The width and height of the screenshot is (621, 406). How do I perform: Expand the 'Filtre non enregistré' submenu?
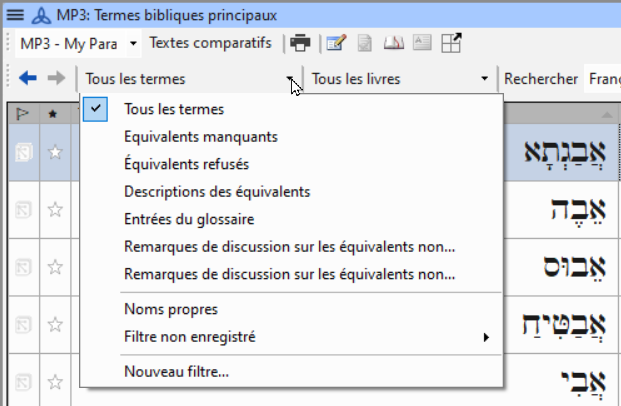click(x=291, y=337)
